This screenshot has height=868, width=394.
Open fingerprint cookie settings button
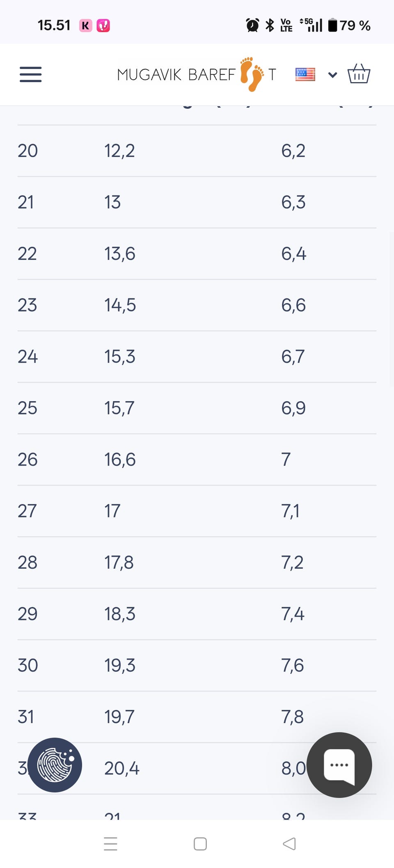[55, 765]
